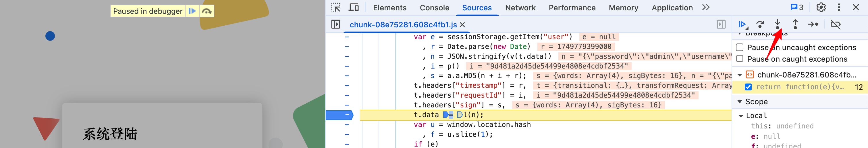Screen dimensions: 868x148
Task: Click code line t.headers["timestamp"] = r
Action: (470, 86)
